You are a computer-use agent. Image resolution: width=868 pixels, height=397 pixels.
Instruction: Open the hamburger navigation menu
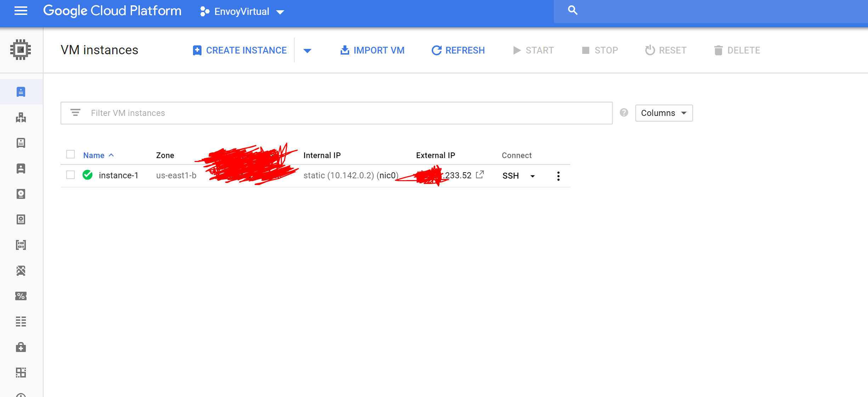point(21,11)
